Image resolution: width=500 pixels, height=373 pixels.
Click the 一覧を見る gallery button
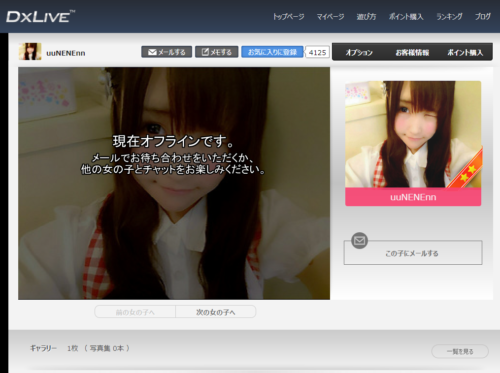(x=460, y=351)
